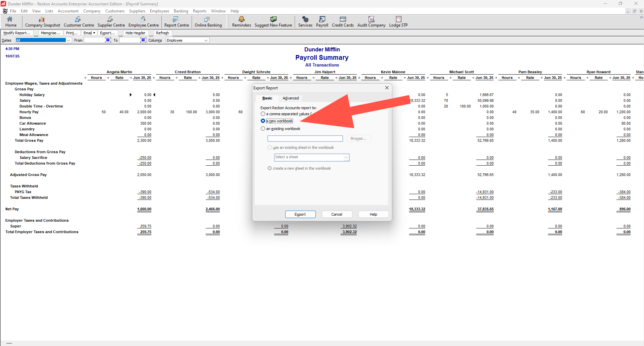
Task: Open the Dates range dropdown
Action: (68, 40)
